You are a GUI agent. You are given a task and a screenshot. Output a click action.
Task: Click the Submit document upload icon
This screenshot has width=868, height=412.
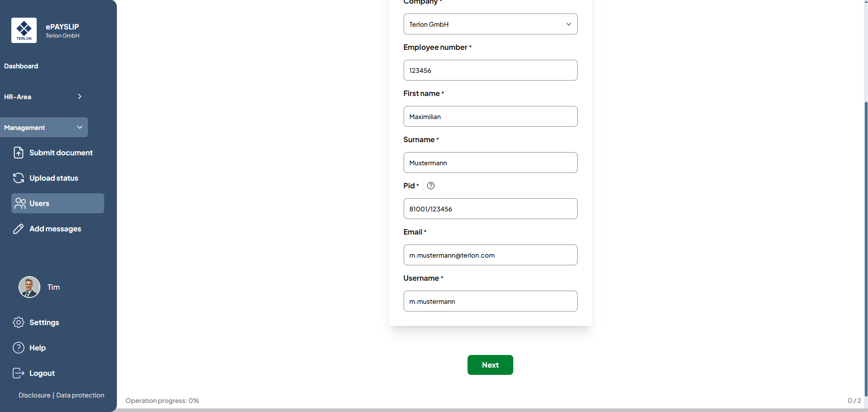tap(18, 153)
